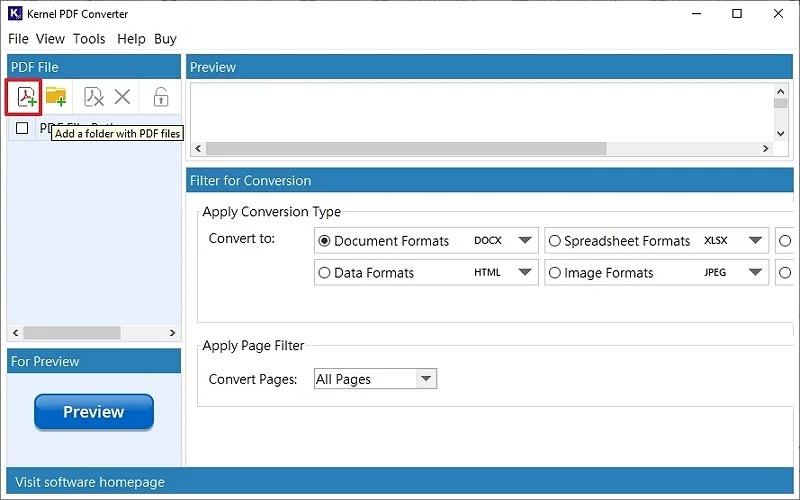Click the PDF file list horizontal scrollbar thumb
Screen dimensions: 800x500
(x=72, y=333)
